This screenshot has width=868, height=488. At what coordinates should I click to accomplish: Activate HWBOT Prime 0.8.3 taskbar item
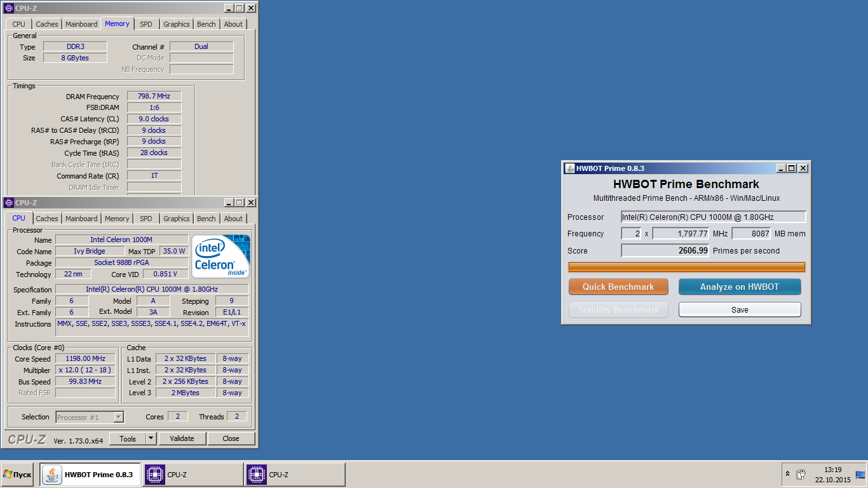click(x=90, y=475)
